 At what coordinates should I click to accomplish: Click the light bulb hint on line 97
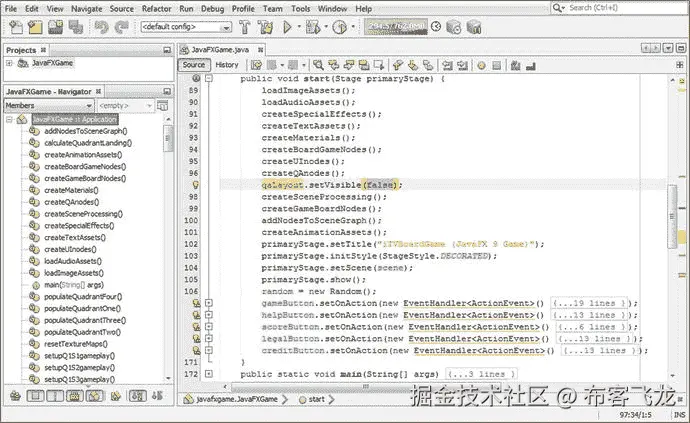(x=195, y=185)
